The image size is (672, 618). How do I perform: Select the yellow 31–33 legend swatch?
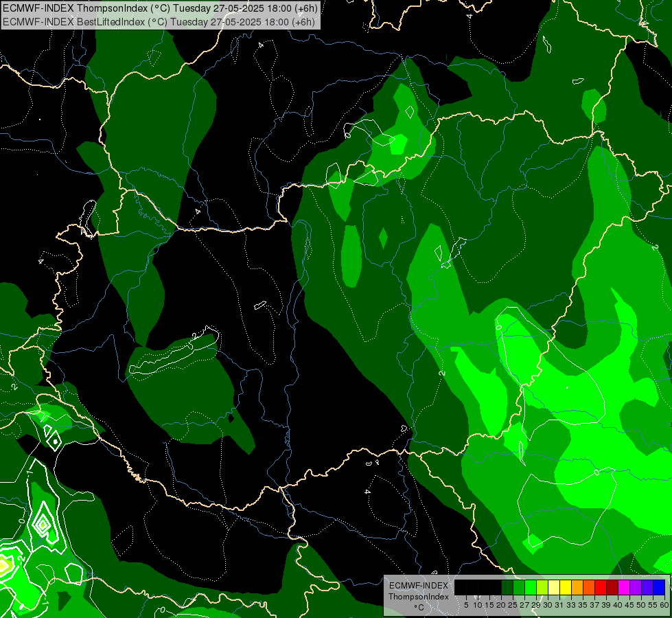pos(566,587)
